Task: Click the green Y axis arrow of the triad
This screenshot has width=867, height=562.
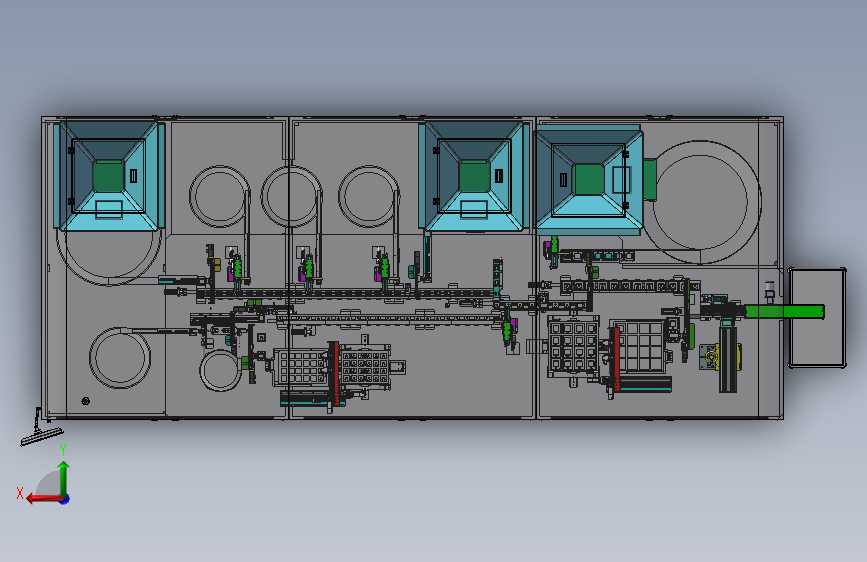Action: (x=64, y=478)
